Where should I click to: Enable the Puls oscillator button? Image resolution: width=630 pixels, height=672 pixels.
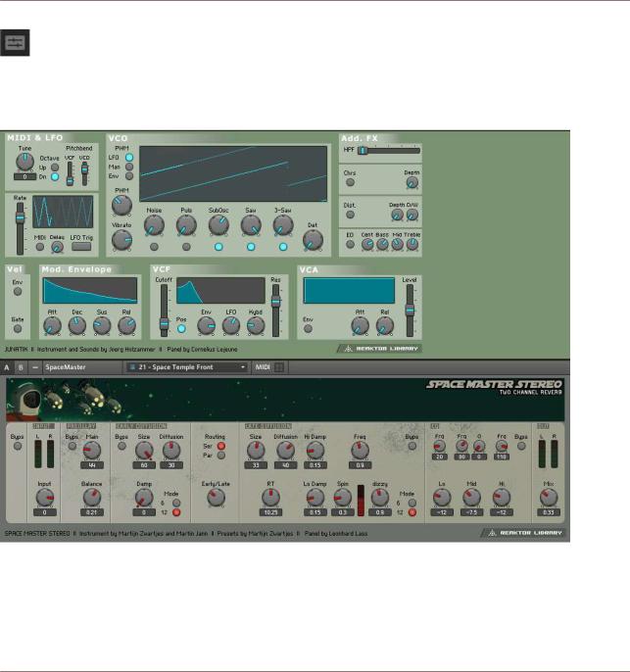coord(186,247)
